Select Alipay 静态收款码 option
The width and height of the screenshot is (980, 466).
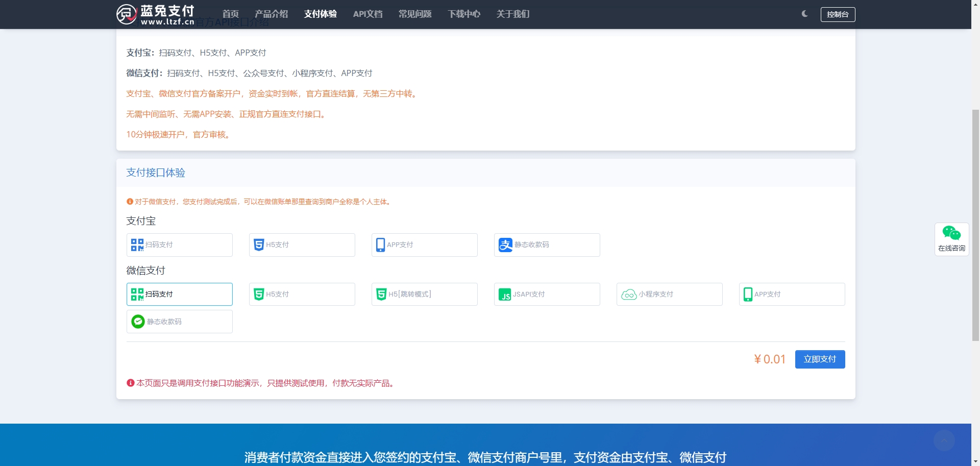click(547, 244)
